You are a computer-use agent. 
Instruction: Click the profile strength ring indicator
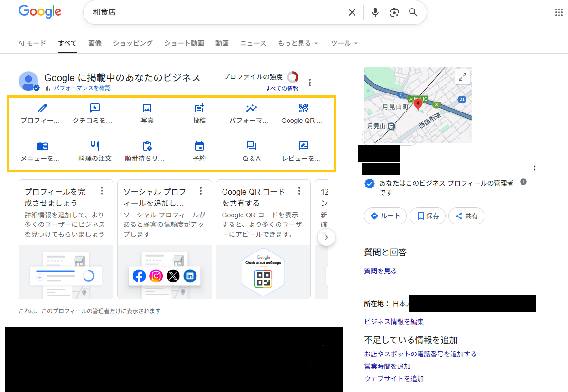coord(293,77)
